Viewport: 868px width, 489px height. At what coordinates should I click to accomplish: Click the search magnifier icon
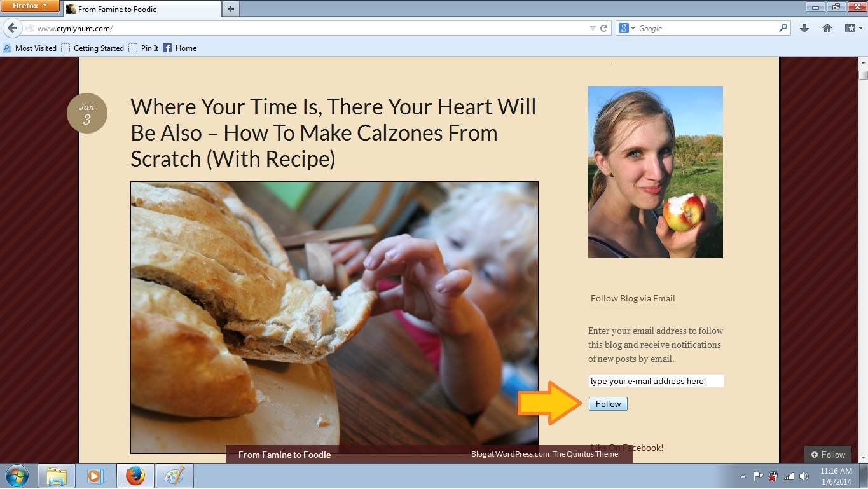pyautogui.click(x=783, y=29)
